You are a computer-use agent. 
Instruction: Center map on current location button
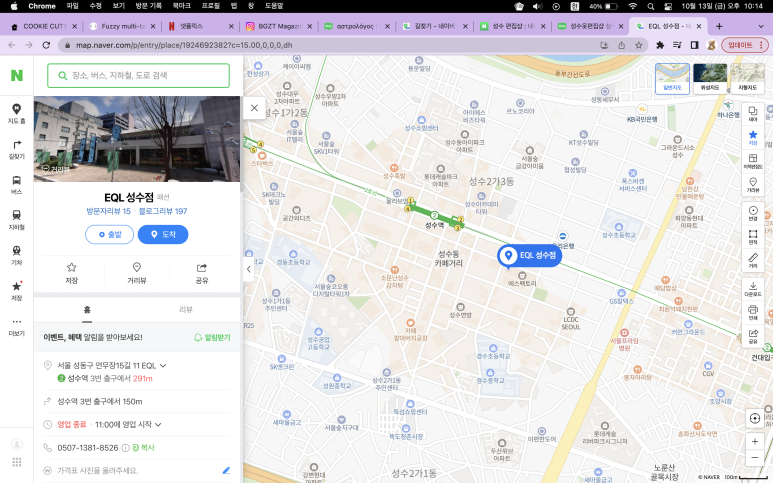click(x=754, y=418)
